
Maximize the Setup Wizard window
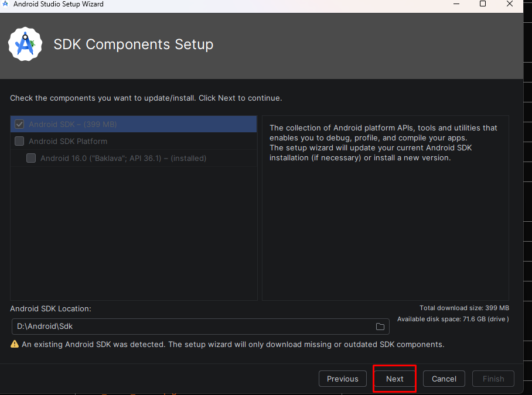tap(482, 4)
